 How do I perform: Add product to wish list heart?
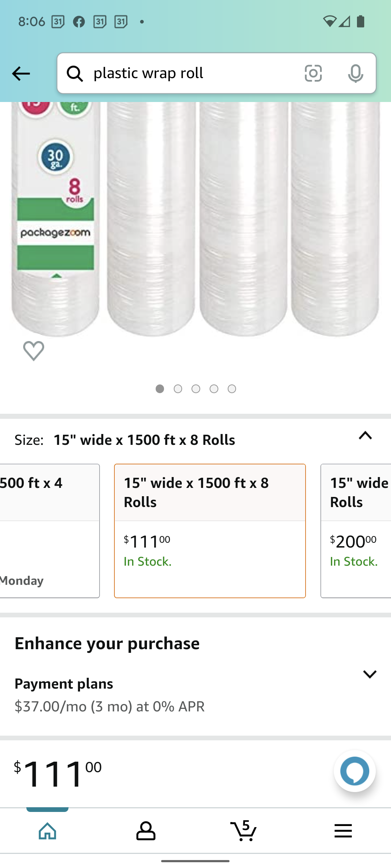[34, 350]
